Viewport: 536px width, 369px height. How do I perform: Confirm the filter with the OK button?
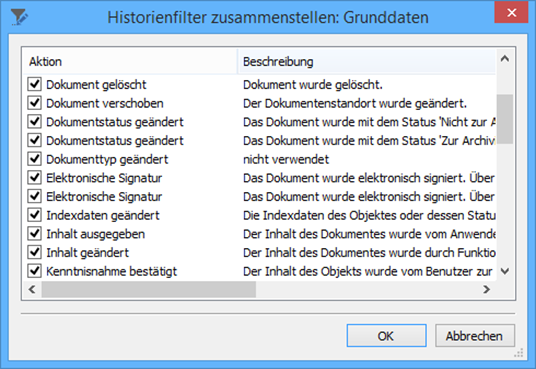[x=386, y=336]
